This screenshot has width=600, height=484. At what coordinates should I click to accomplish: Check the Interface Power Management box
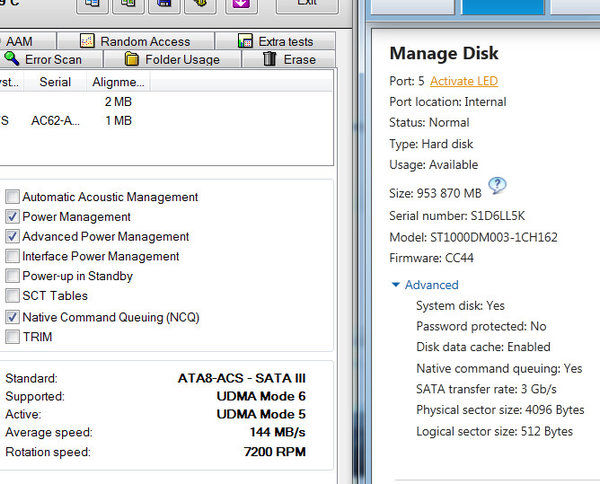[x=12, y=256]
